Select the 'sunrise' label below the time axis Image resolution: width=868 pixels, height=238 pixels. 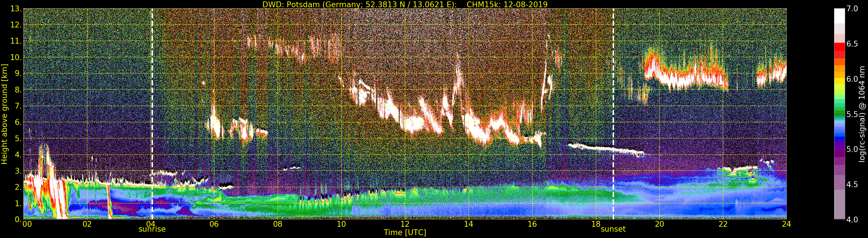152,229
